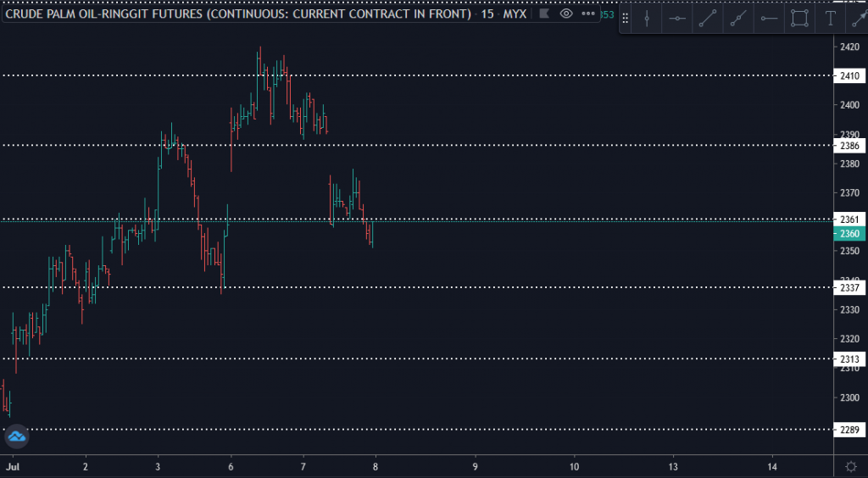Click the current price 2360 green label
868x478 pixels.
849,234
